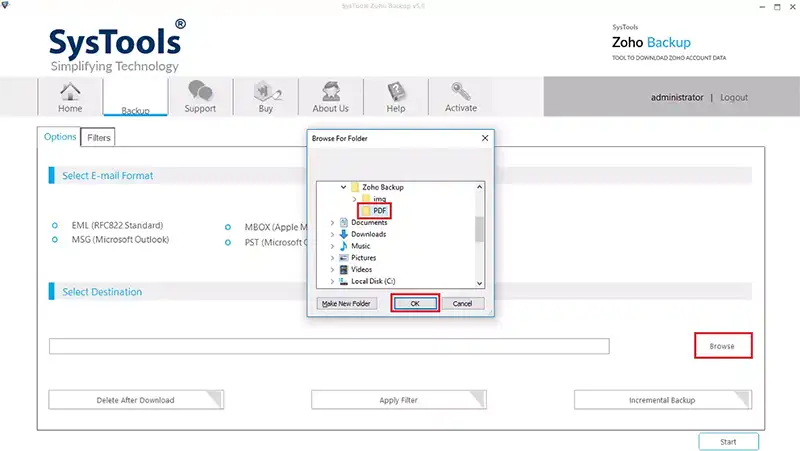The height and width of the screenshot is (451, 800).
Task: Open the About Us icon
Action: pyautogui.click(x=331, y=91)
